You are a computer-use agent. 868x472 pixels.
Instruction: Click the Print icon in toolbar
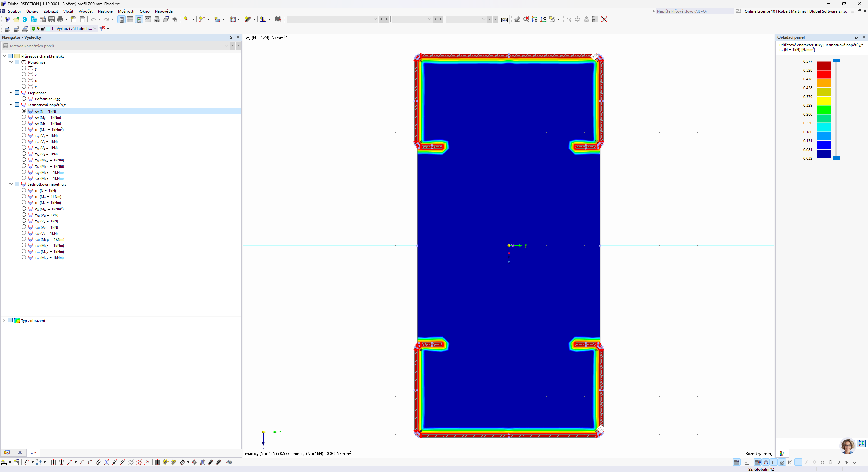[x=60, y=19]
